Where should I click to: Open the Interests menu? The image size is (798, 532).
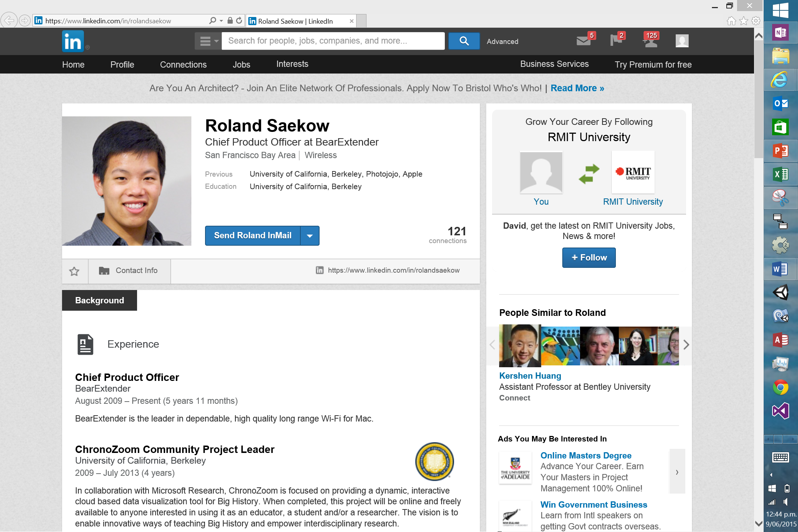(x=292, y=64)
